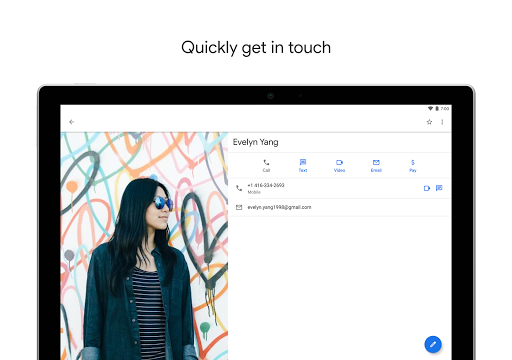Start a Video call icon
Viewport: 512px width, 360px height.
[339, 162]
